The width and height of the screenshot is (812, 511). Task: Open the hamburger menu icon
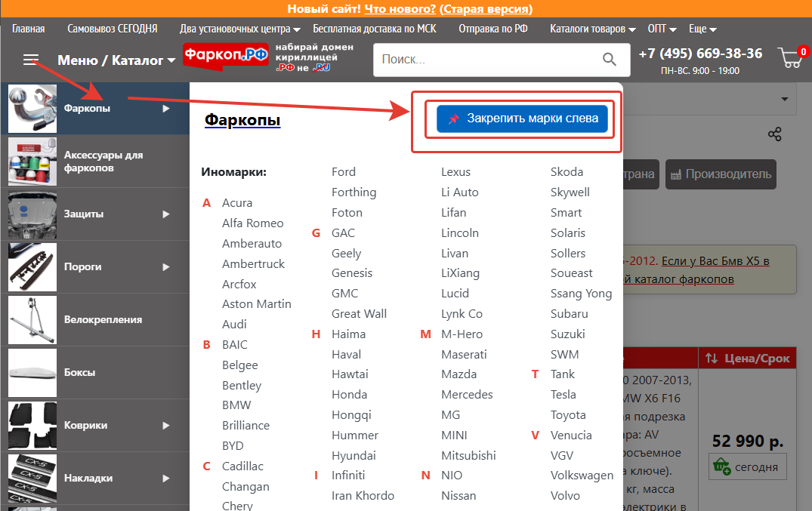click(x=31, y=60)
